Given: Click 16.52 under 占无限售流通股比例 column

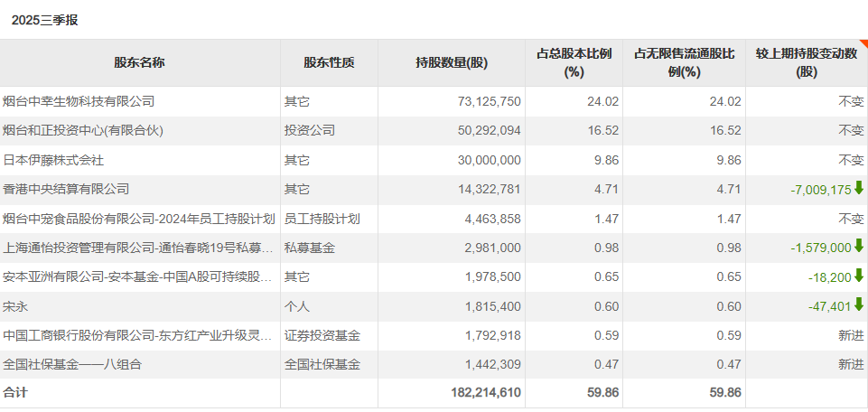Looking at the screenshot, I should pyautogui.click(x=727, y=131).
